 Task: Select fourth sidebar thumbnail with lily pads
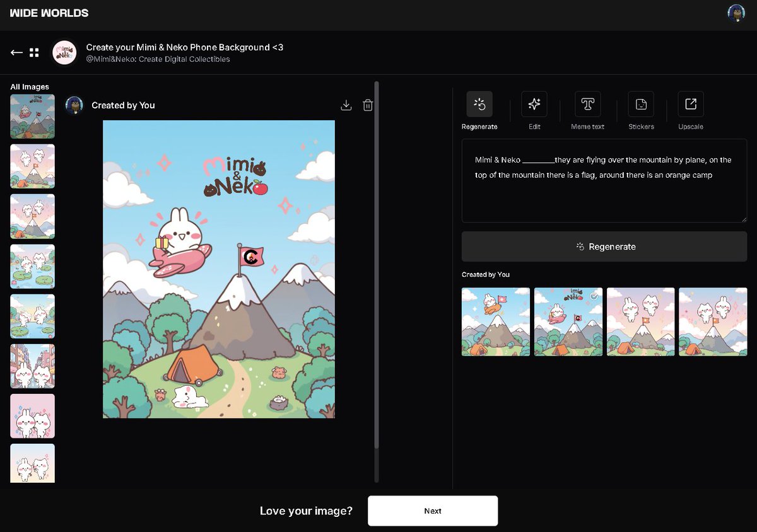(33, 267)
